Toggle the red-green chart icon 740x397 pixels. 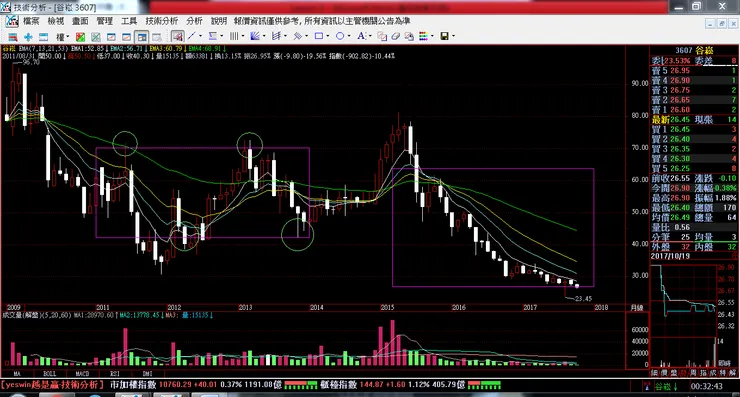pyautogui.click(x=81, y=37)
